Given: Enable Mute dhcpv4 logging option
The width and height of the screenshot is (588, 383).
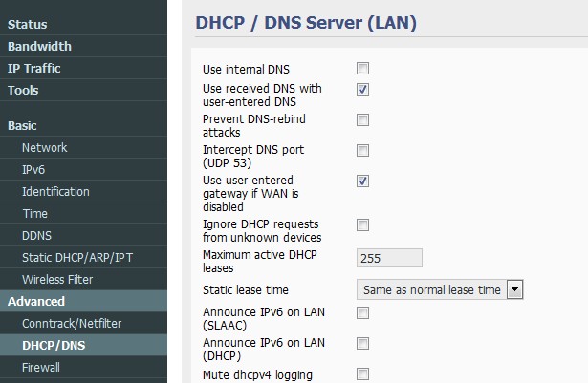Looking at the screenshot, I should click(362, 373).
